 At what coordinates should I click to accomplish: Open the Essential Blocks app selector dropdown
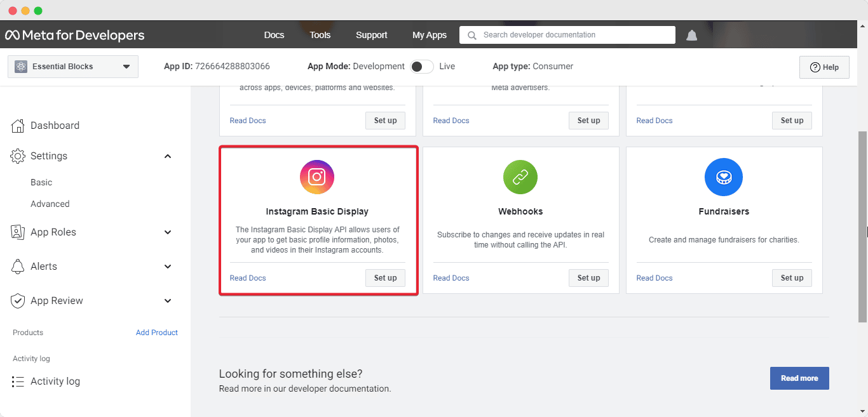[x=73, y=67]
